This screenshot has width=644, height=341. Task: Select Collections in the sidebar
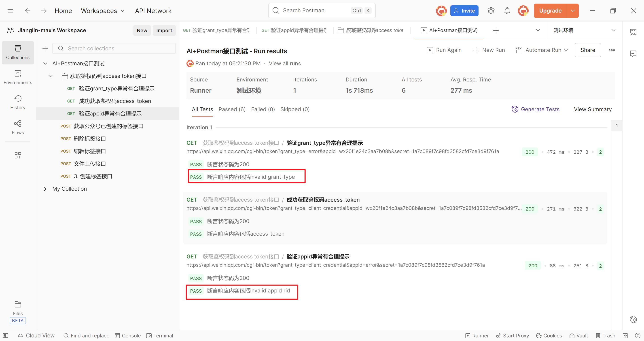click(18, 53)
